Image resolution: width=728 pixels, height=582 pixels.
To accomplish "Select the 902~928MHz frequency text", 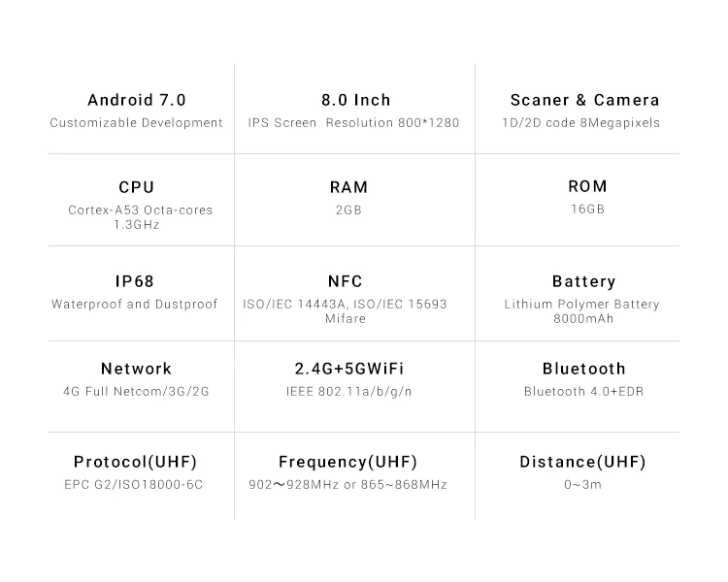I will click(294, 485).
